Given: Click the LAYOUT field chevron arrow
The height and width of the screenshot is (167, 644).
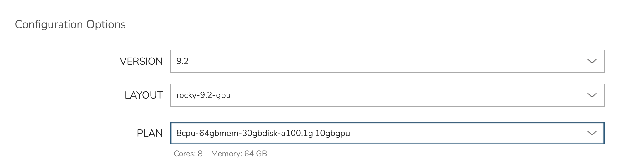Looking at the screenshot, I should (x=592, y=95).
